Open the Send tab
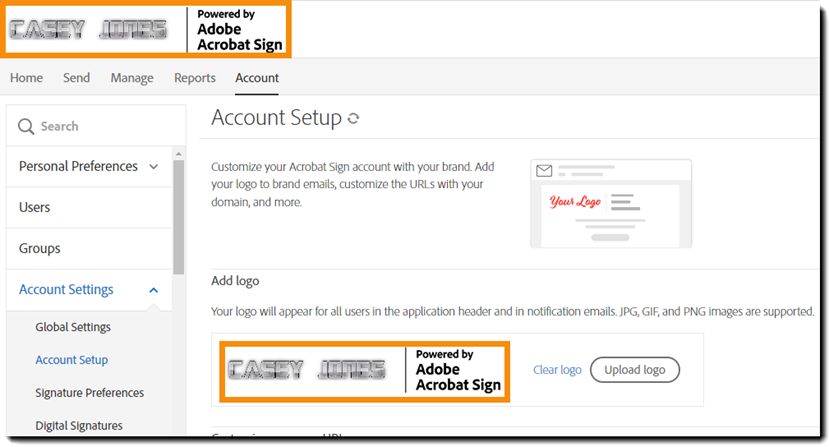829x447 pixels. (x=77, y=78)
